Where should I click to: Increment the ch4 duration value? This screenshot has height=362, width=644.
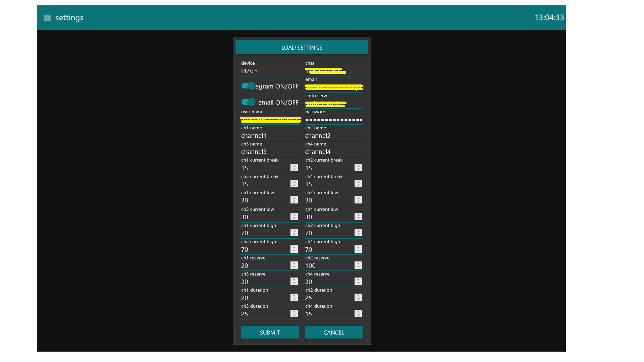(358, 312)
